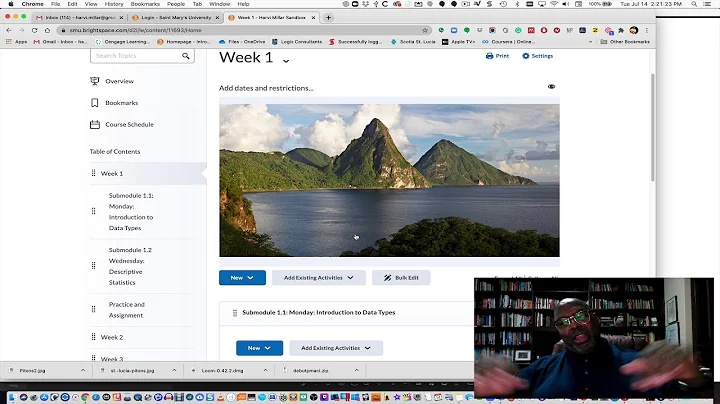Open the Chrome extensions puzzle icon
The width and height of the screenshot is (720, 404).
tap(621, 30)
